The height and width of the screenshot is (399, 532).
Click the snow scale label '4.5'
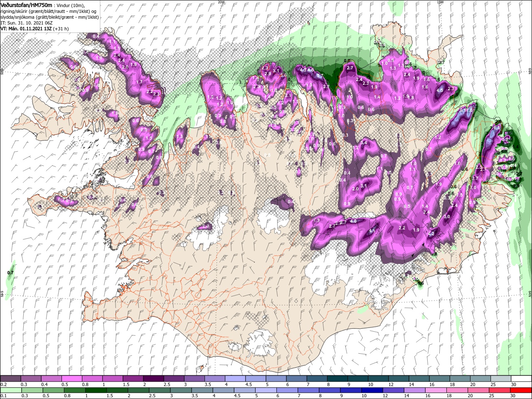pos(249,384)
